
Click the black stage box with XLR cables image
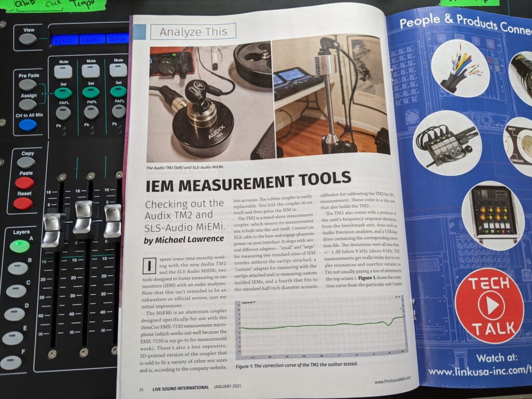(x=447, y=143)
